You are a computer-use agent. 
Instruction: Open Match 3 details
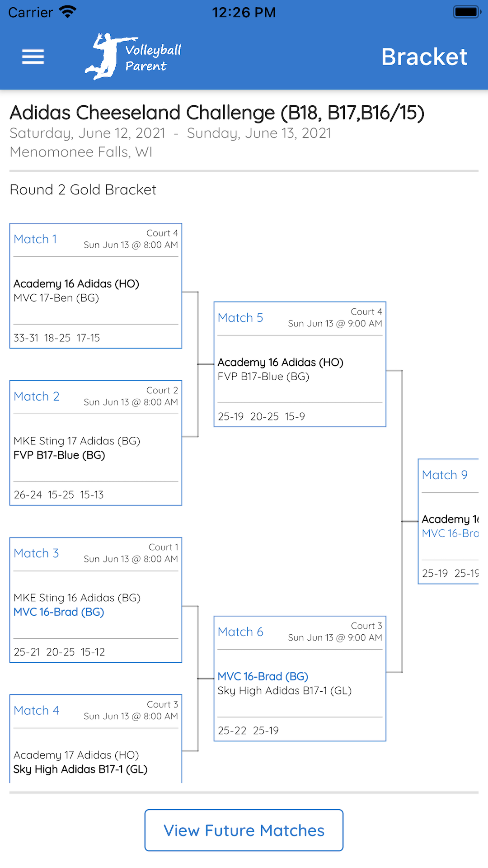click(x=36, y=553)
